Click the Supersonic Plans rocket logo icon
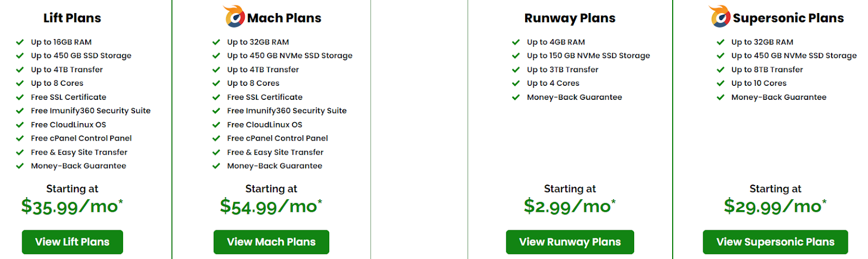Image resolution: width=868 pixels, height=259 pixels. pyautogui.click(x=719, y=16)
